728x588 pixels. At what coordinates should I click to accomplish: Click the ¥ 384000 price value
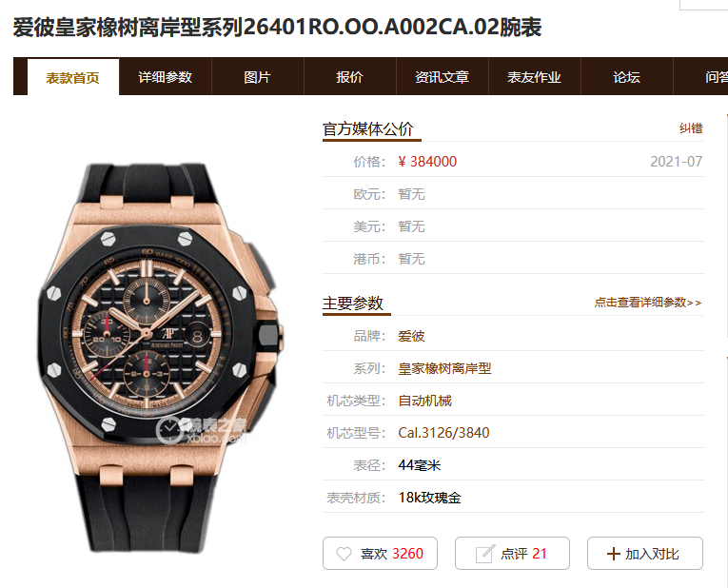click(x=427, y=162)
